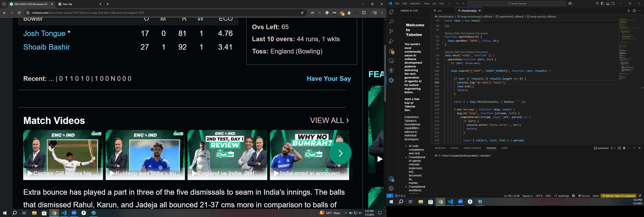Open Zoom app in Windows taskbar
The height and width of the screenshot is (217, 644).
[x=74, y=213]
